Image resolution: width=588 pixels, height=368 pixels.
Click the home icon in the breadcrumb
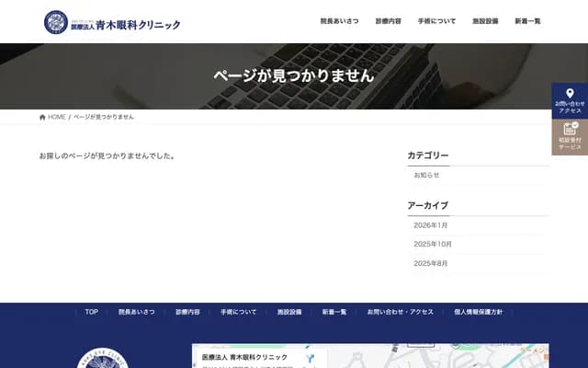tap(43, 118)
